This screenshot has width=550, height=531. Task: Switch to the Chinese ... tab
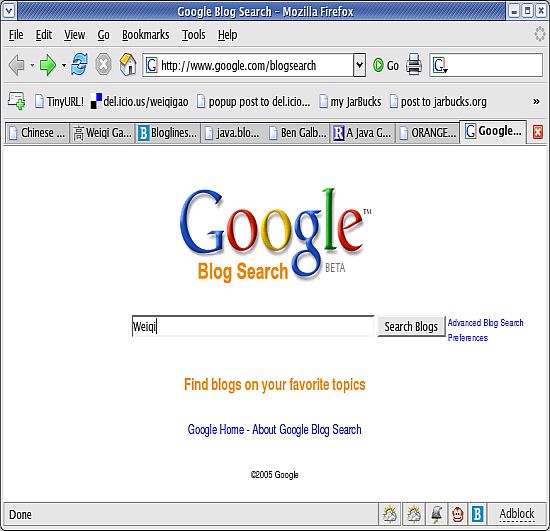tap(37, 133)
